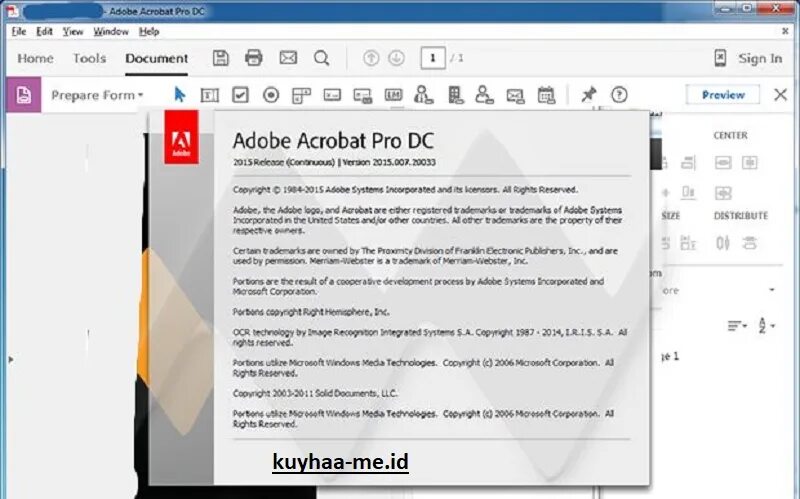The height and width of the screenshot is (499, 800).
Task: Close the document with menu bar x
Action: pos(785,31)
